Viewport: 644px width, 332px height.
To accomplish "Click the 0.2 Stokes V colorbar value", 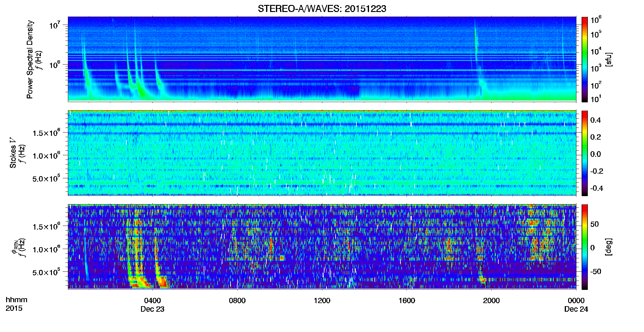I will (595, 137).
